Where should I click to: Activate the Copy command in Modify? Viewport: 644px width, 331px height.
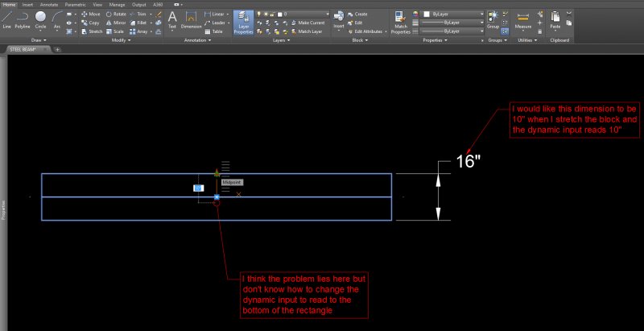point(90,23)
